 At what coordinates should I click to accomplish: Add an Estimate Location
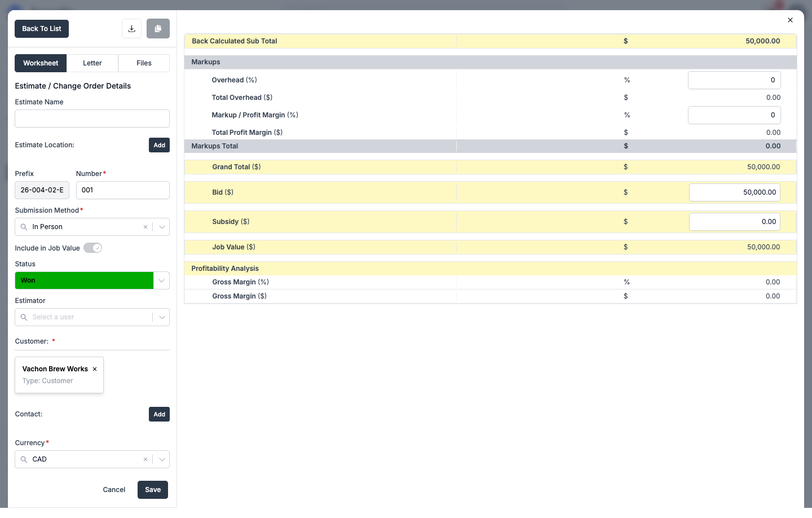(x=160, y=145)
